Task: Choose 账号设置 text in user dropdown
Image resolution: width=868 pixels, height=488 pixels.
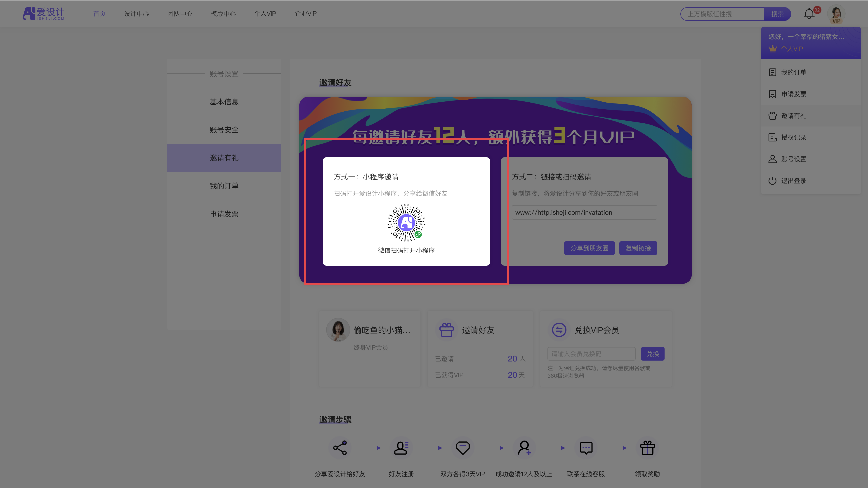Action: (x=794, y=159)
